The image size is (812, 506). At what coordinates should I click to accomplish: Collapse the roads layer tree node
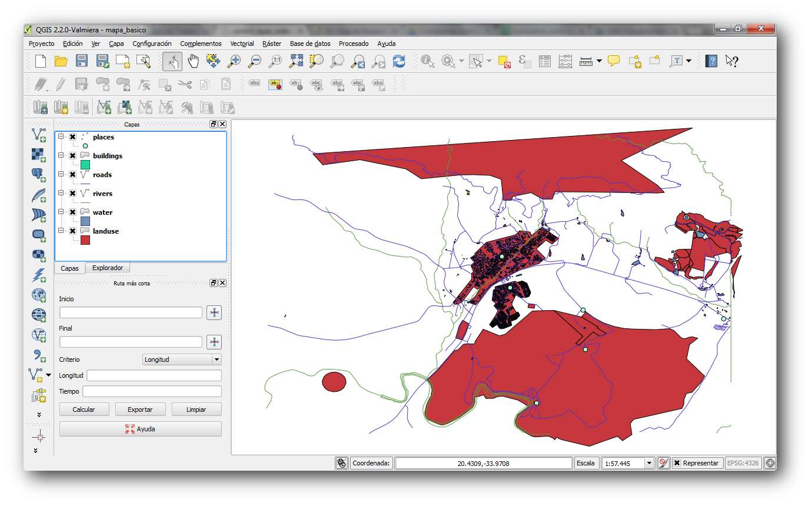click(61, 175)
